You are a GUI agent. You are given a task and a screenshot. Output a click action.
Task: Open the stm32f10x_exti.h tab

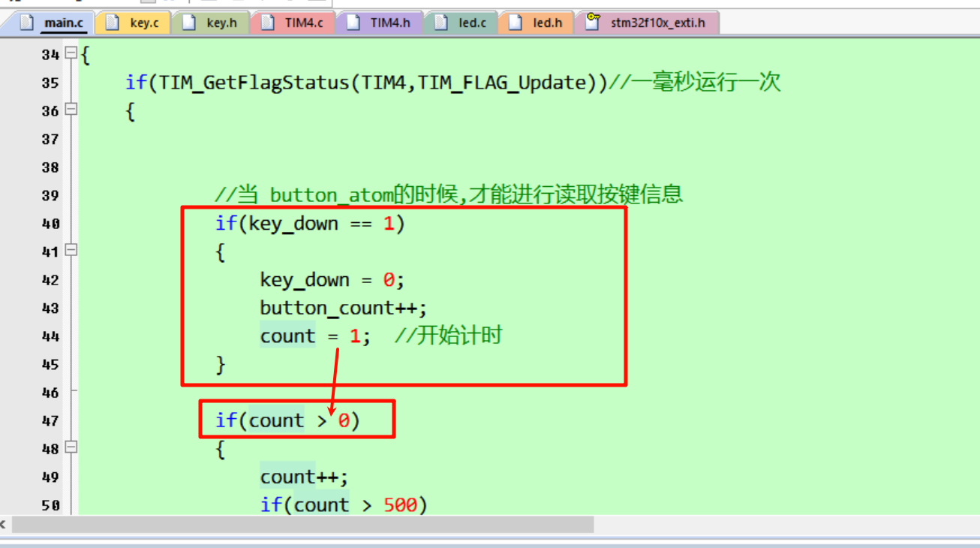tap(648, 23)
